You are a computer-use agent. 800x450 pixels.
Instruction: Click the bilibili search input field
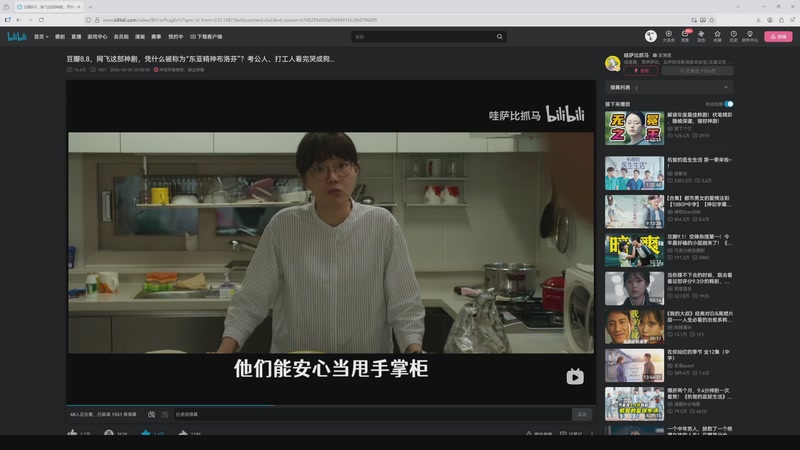[423, 37]
